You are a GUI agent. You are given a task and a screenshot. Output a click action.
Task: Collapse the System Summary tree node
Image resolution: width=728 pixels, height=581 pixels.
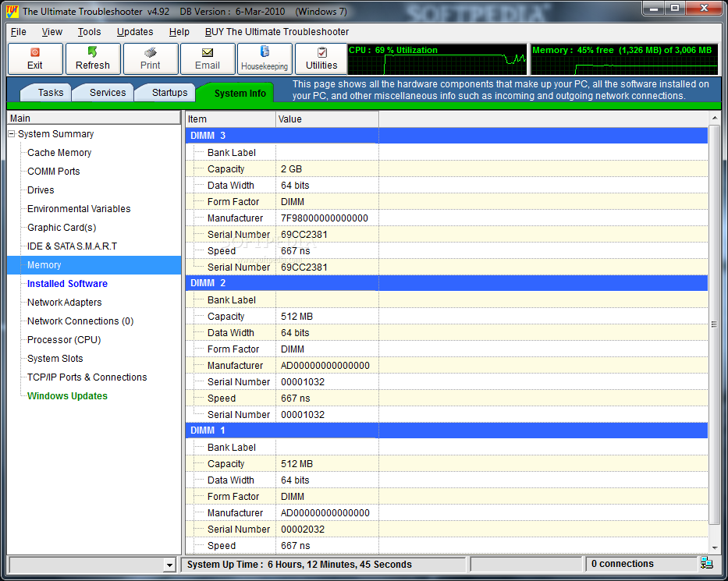click(12, 133)
